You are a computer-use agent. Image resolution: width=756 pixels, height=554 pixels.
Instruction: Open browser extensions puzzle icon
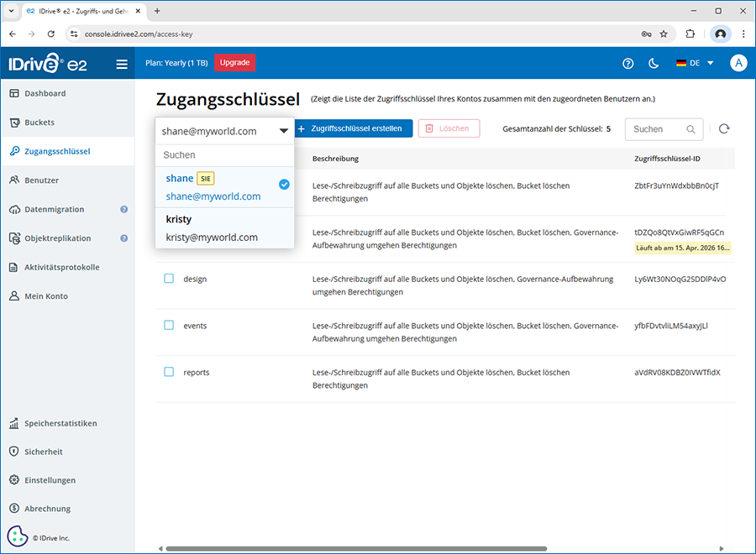[x=690, y=34]
